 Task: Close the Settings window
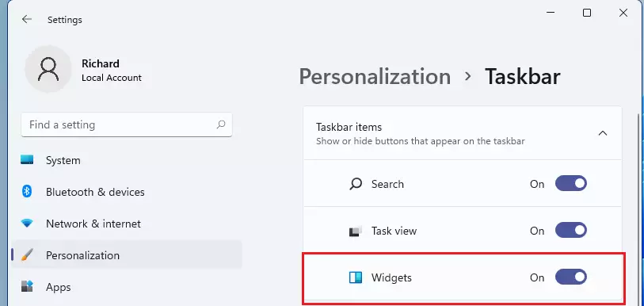[623, 13]
